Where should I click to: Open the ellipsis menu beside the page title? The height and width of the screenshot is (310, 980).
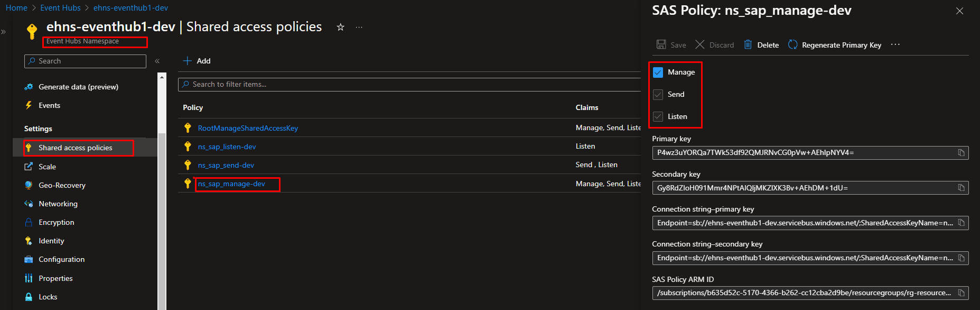coord(359,27)
